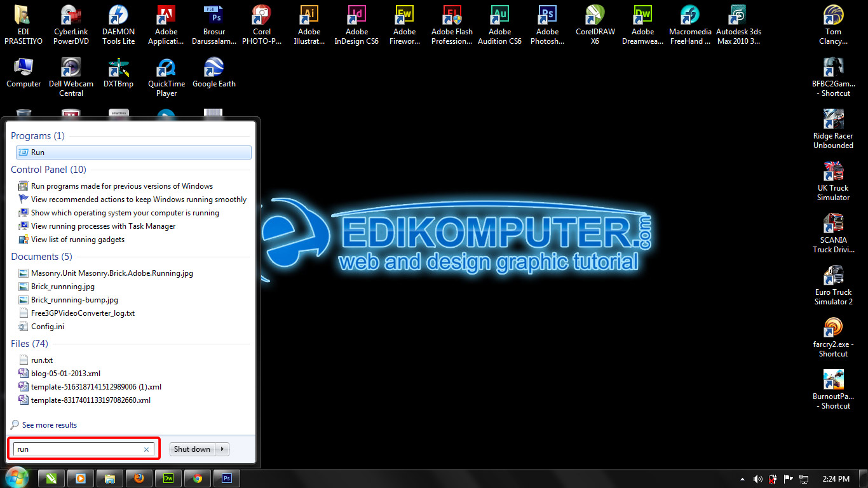Click the battery power tray icon
868x488 pixels.
(773, 479)
